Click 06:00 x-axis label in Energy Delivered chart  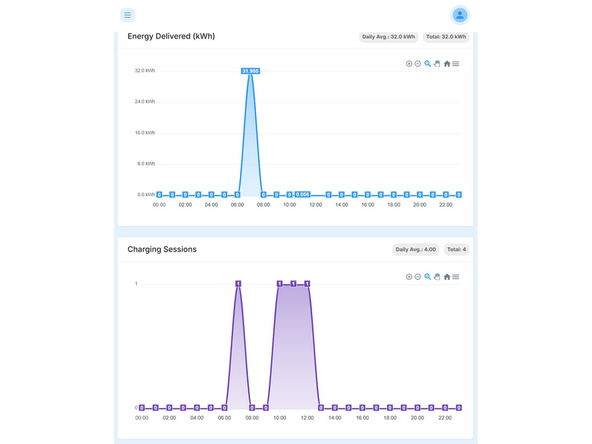[x=237, y=205]
